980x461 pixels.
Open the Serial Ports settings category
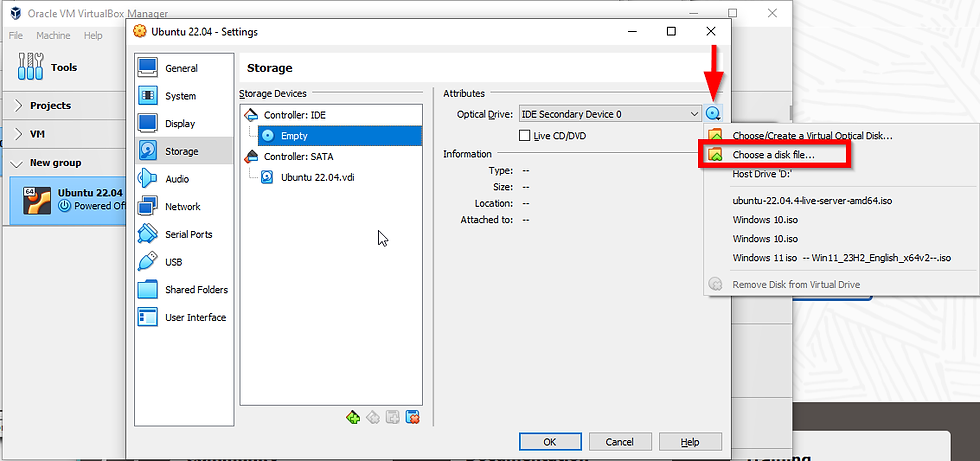(x=183, y=234)
